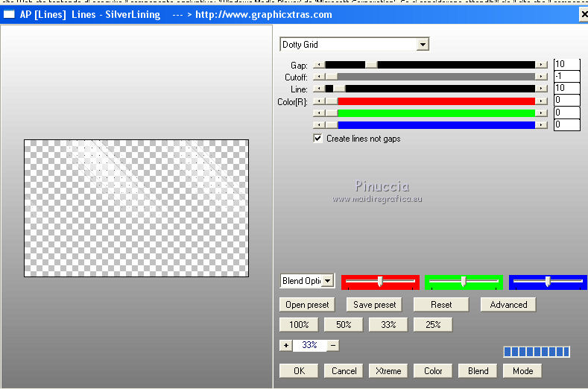Click Gap slider left arrow

click(x=319, y=65)
